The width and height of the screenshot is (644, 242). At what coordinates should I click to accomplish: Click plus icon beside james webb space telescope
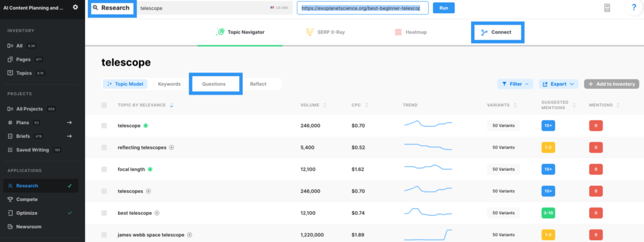(x=189, y=234)
